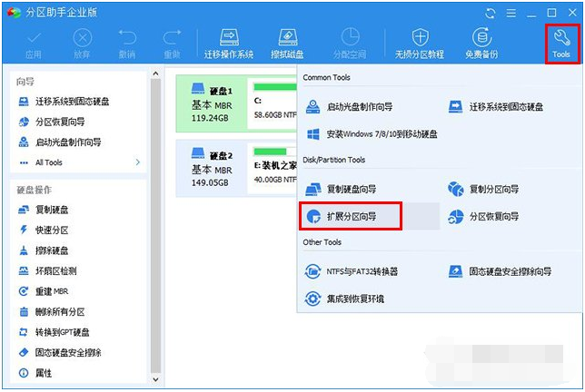Select the 擦除磁盘 toolbar icon
585x392 pixels.
pyautogui.click(x=287, y=43)
